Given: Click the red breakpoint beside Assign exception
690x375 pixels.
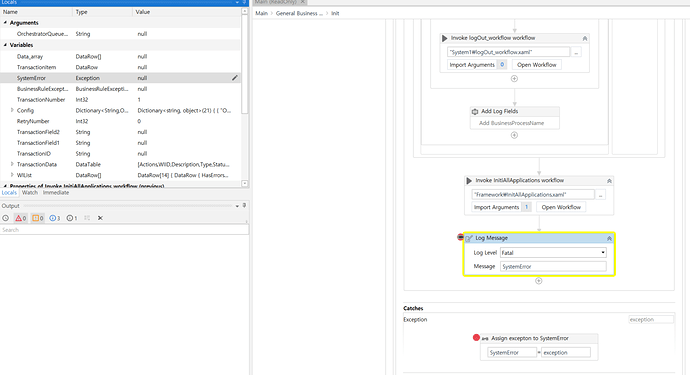Looking at the screenshot, I should click(x=476, y=338).
